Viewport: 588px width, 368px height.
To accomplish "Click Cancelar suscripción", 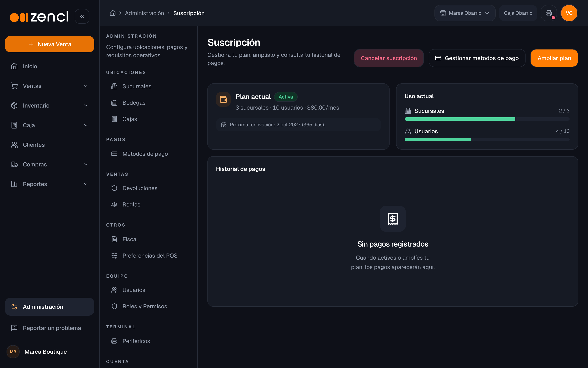I will 389,58.
